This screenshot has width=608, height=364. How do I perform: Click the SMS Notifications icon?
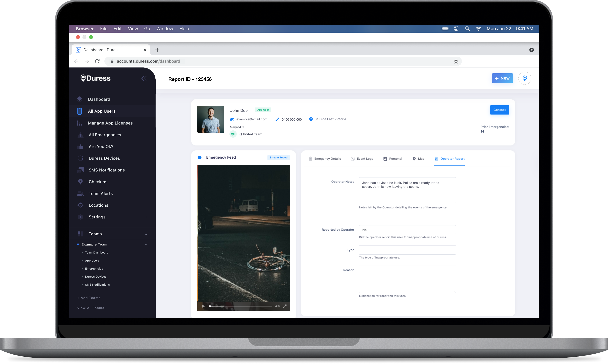tap(80, 169)
